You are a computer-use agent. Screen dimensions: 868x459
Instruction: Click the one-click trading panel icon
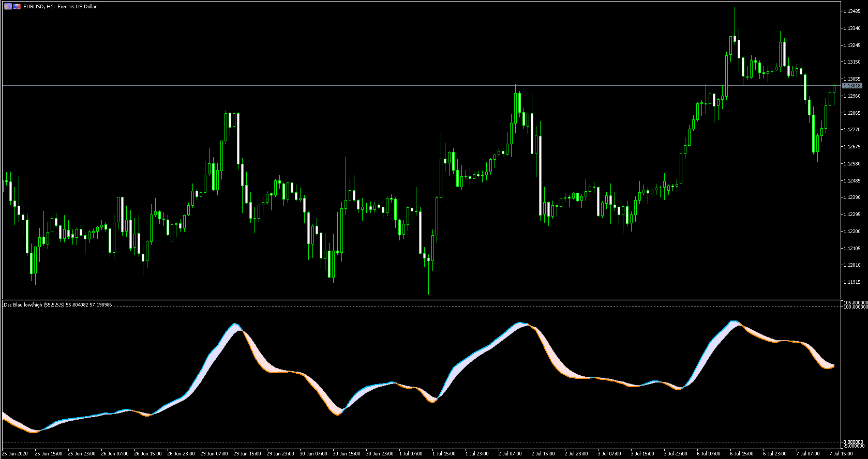8,7
